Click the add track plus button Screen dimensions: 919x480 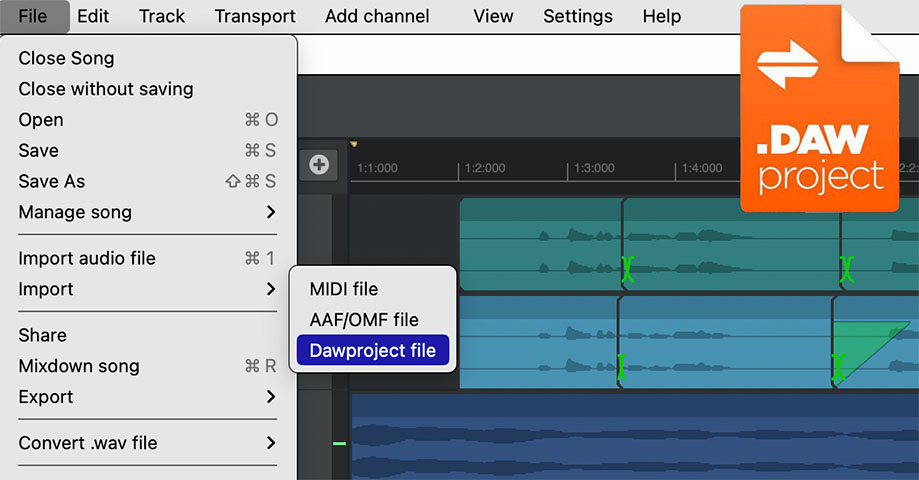click(319, 165)
